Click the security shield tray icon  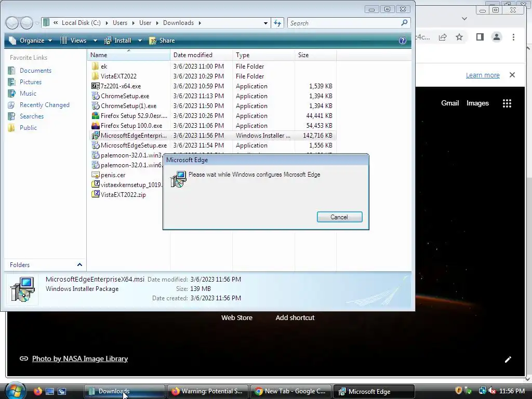pyautogui.click(x=458, y=391)
